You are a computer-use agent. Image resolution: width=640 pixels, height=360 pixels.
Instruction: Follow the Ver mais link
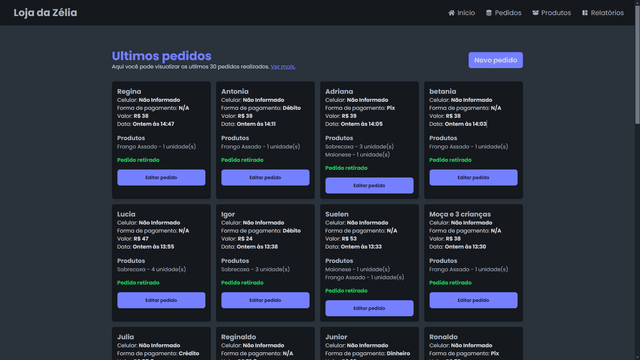tap(283, 67)
